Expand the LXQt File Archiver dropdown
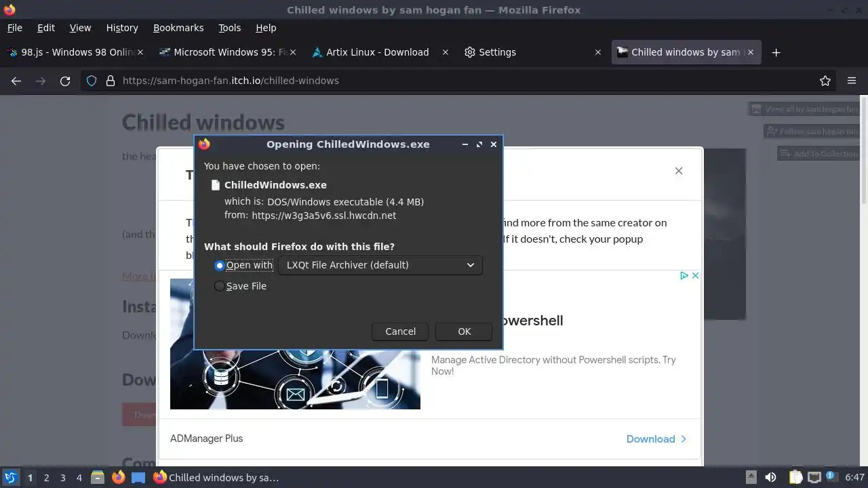868x488 pixels. [x=380, y=265]
